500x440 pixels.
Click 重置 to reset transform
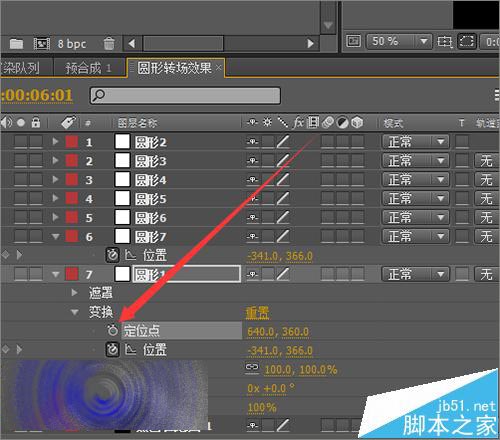257,313
